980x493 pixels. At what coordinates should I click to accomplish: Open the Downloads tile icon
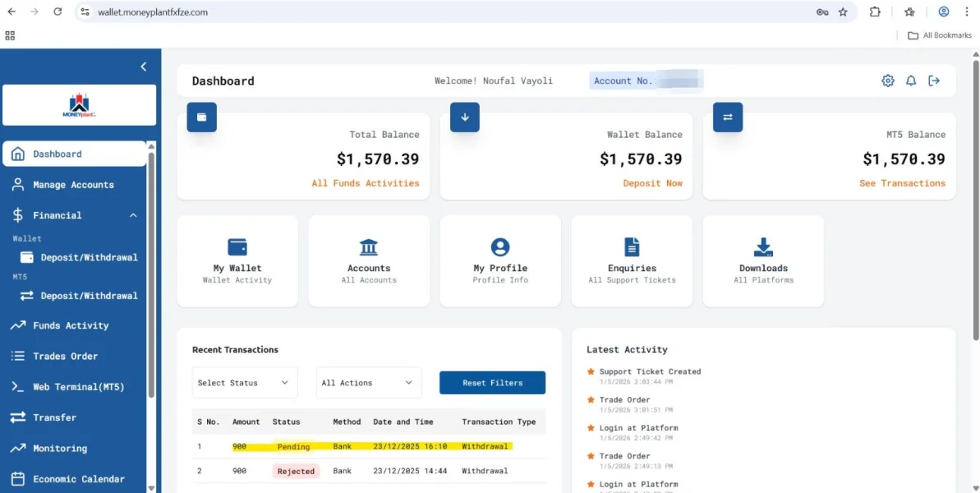[763, 247]
